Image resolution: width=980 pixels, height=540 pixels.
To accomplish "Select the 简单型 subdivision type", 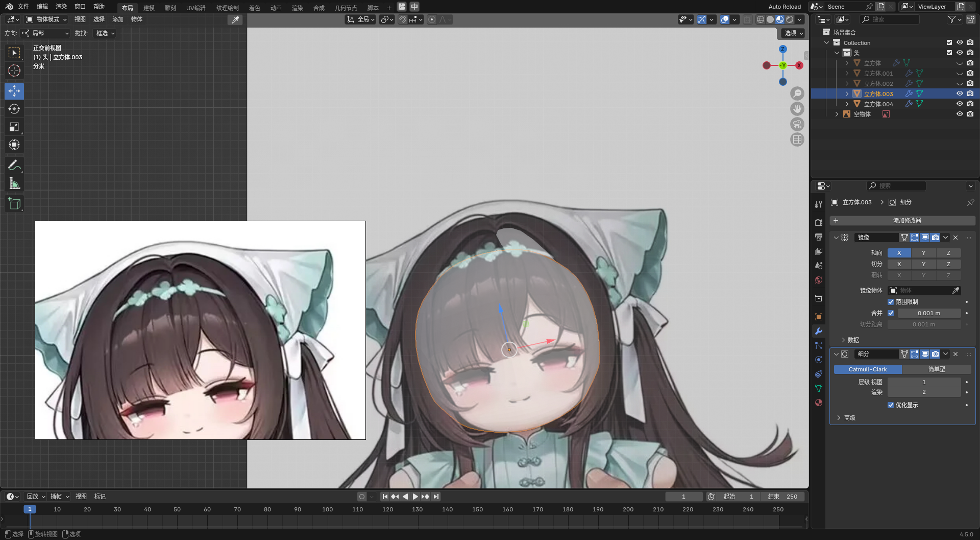I will [x=936, y=369].
